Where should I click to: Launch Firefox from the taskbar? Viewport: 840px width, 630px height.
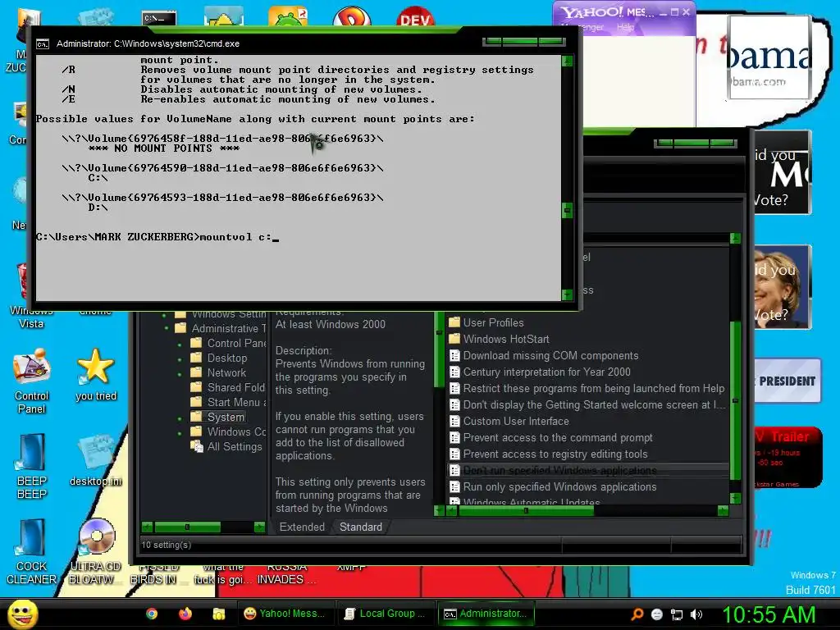(x=185, y=614)
